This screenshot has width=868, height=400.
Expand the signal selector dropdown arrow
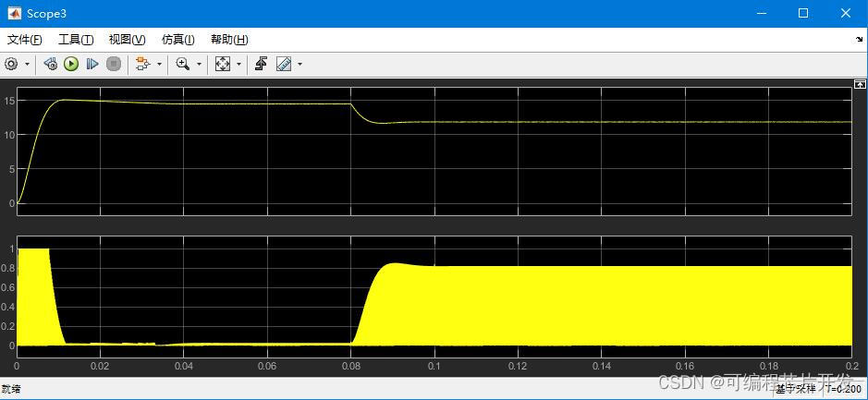pyautogui.click(x=159, y=64)
